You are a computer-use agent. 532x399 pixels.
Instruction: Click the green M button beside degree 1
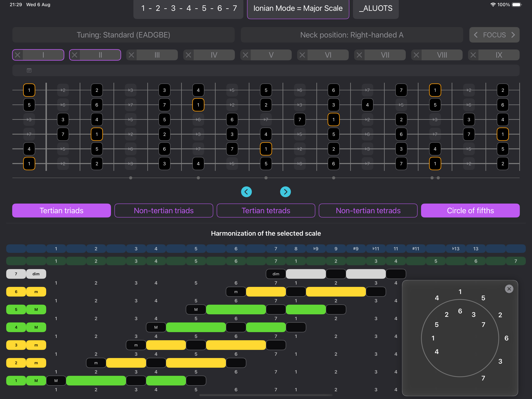point(36,381)
